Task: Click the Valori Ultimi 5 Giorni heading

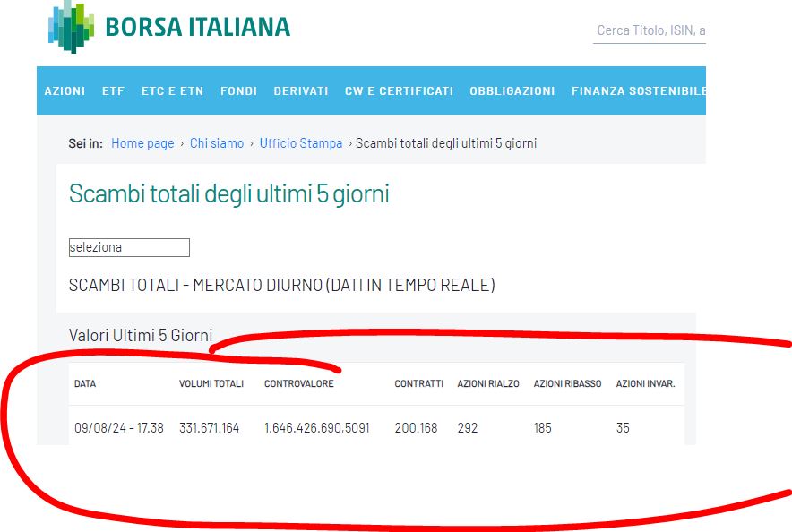Action: 141,335
